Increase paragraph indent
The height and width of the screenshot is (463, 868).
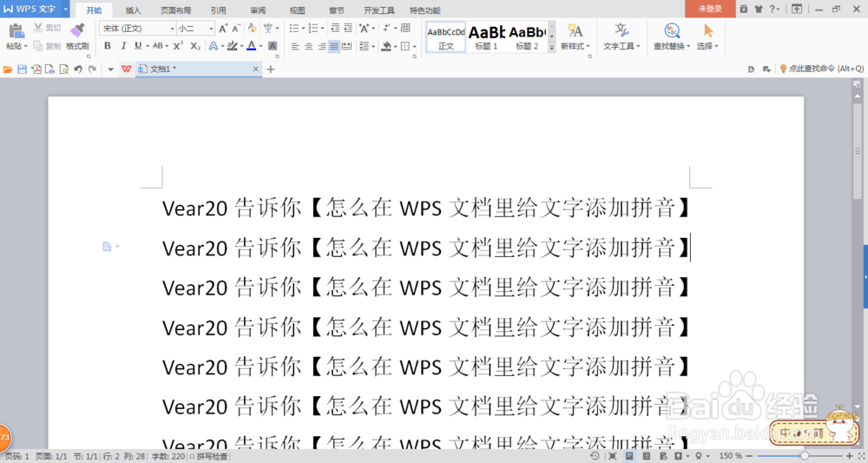(x=348, y=29)
